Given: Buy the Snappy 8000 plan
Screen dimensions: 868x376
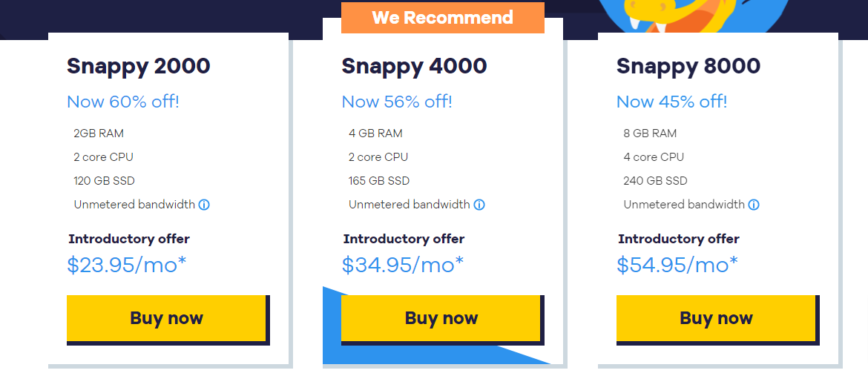Looking at the screenshot, I should pos(717,318).
